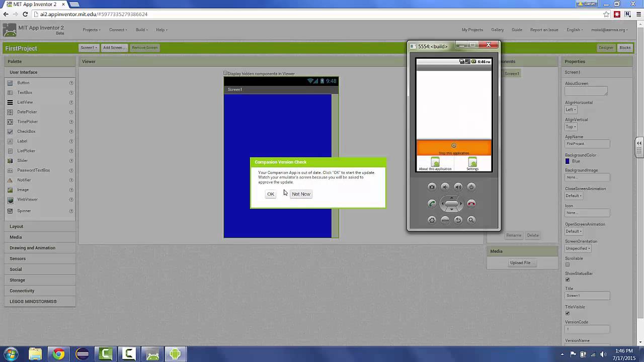The width and height of the screenshot is (644, 362).
Task: Click the emulator home button
Action: coord(432,220)
